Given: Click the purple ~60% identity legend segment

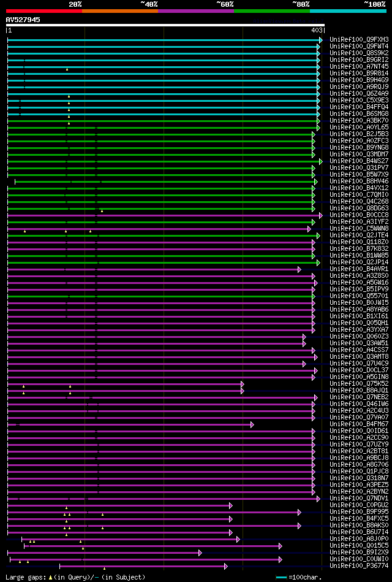Looking at the screenshot, I should click(x=196, y=11).
